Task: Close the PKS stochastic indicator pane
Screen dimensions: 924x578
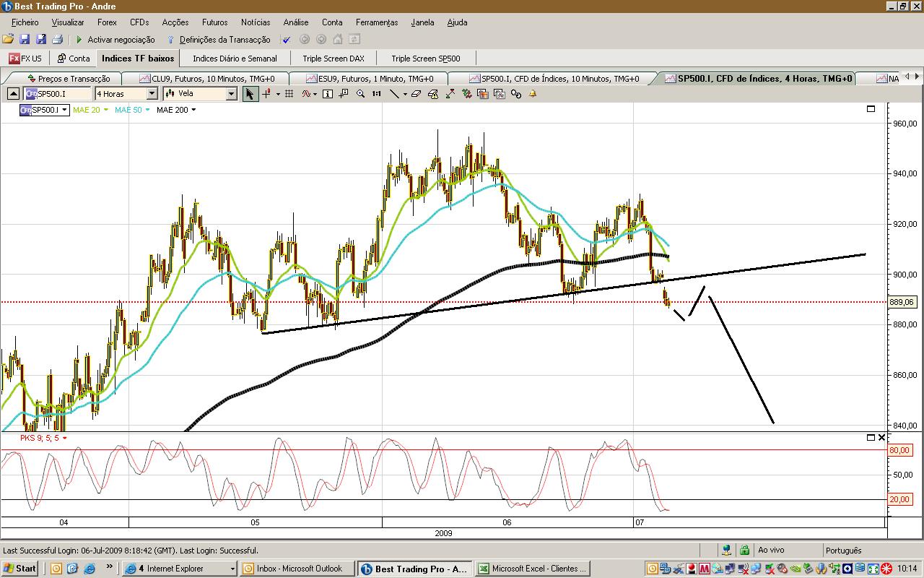Action: point(881,438)
